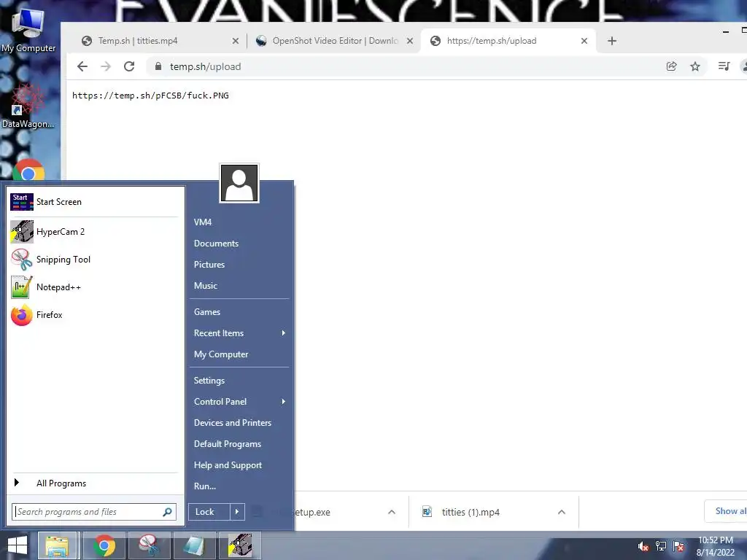
Task: Open Pictures from start menu
Action: pyautogui.click(x=209, y=265)
